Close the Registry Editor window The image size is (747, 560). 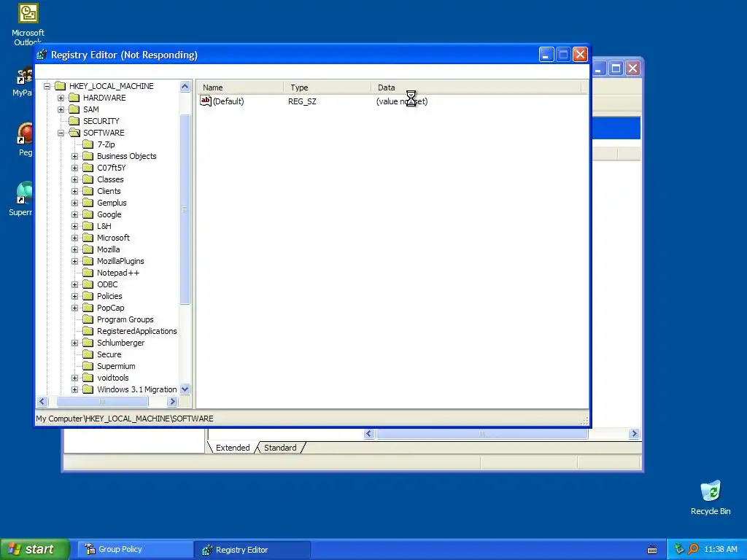(x=580, y=55)
